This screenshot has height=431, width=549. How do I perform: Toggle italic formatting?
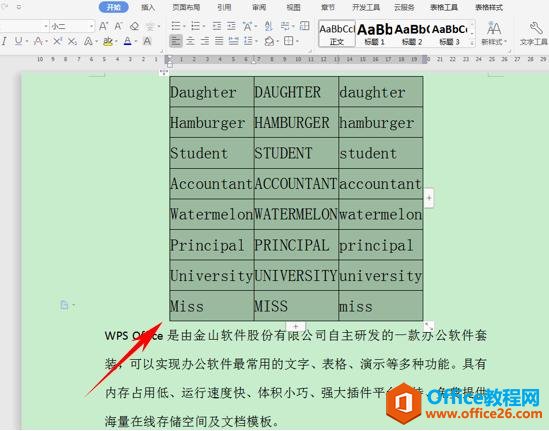pos(4,41)
